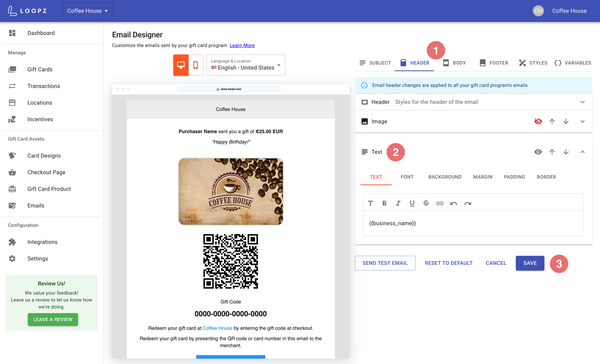The image size is (600, 364).
Task: Show the hidden Image block
Action: coord(538,121)
